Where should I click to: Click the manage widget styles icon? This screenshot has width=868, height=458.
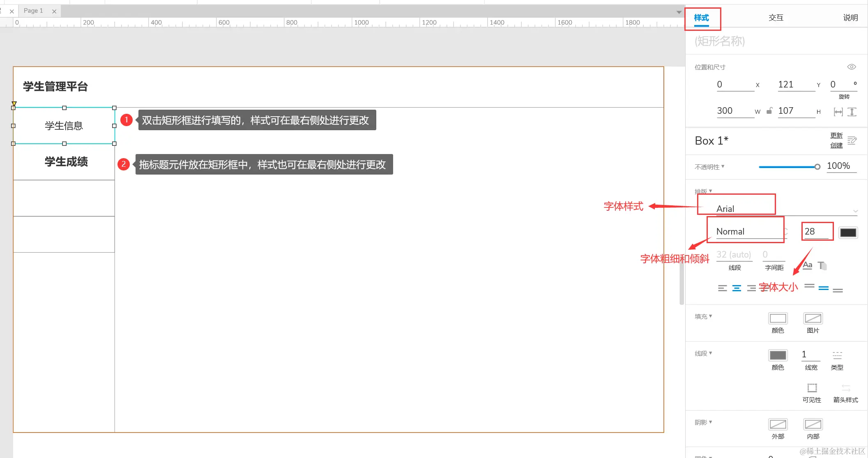click(852, 140)
